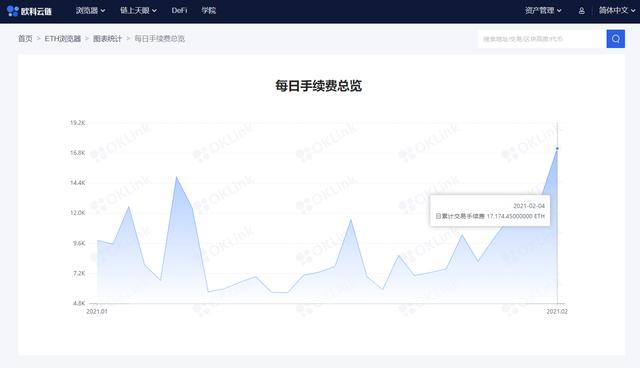Click the user account icon
The height and width of the screenshot is (368, 640).
(x=582, y=11)
